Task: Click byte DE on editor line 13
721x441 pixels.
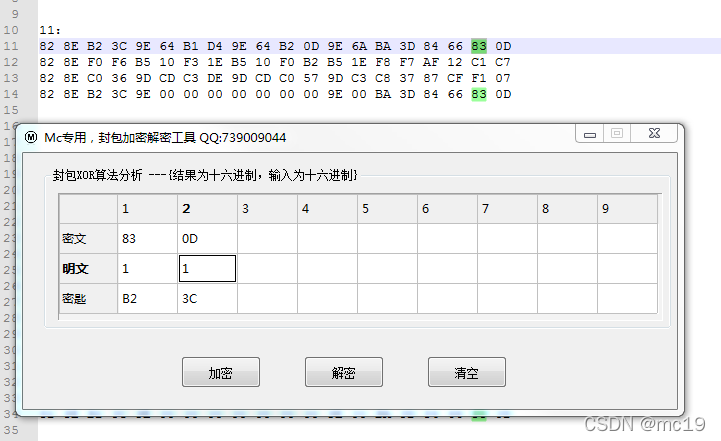Action: coord(215,78)
